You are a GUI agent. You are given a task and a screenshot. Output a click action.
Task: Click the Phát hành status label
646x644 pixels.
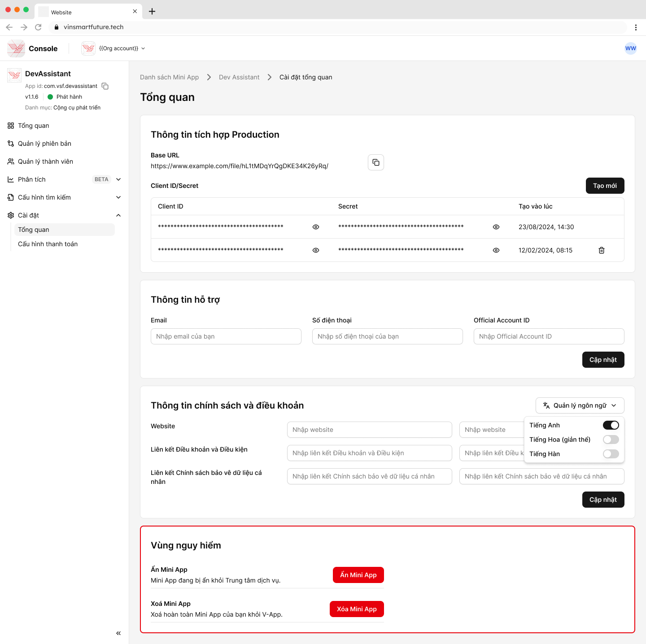[x=69, y=97]
